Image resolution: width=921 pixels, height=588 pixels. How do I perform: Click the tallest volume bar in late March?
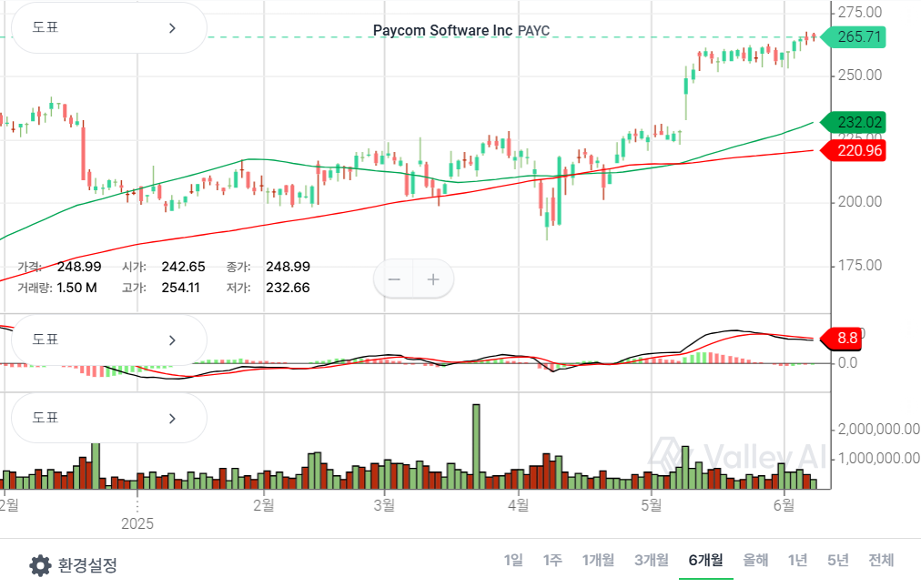(x=476, y=446)
